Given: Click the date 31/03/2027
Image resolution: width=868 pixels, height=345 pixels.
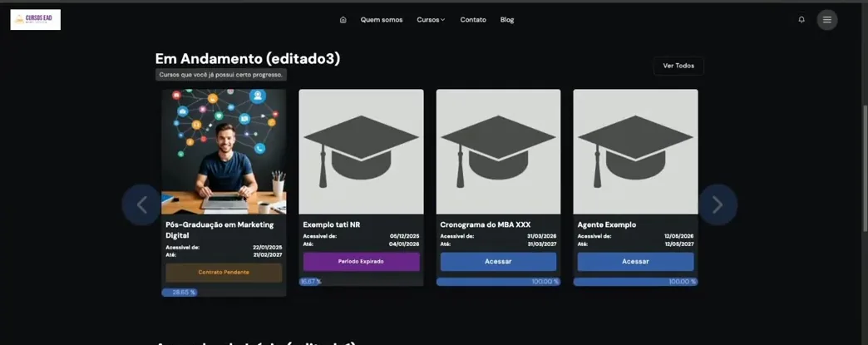Looking at the screenshot, I should pyautogui.click(x=542, y=244).
